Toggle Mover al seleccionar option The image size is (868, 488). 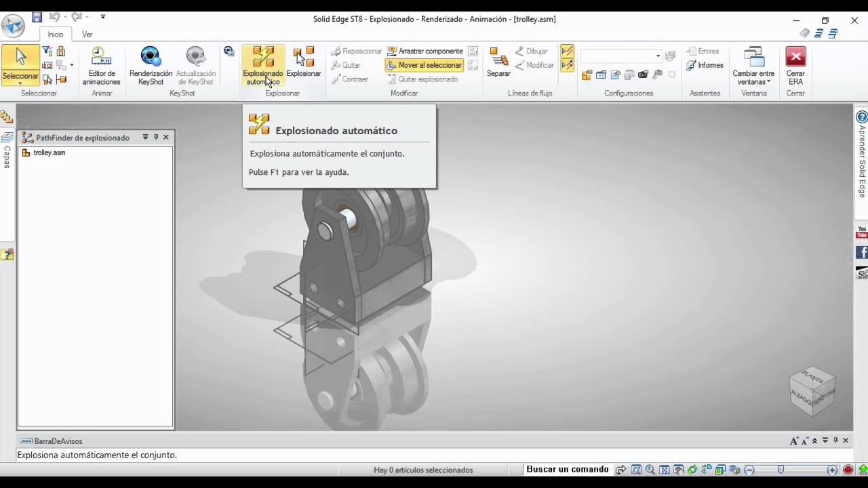point(425,65)
